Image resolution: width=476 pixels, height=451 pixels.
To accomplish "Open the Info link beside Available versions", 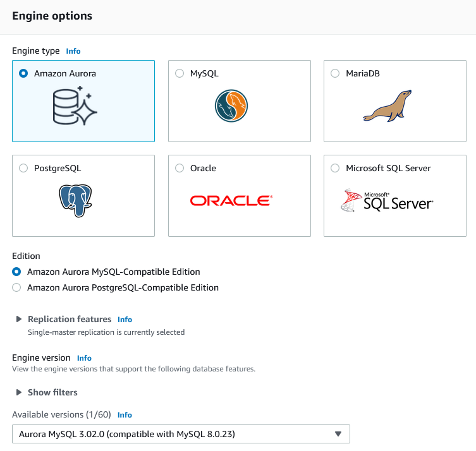I will click(x=125, y=415).
